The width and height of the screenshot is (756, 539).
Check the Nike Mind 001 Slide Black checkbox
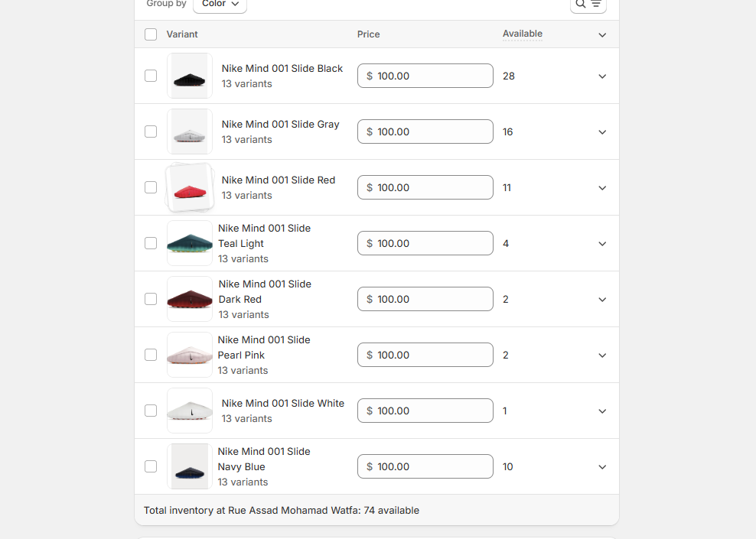pos(151,76)
